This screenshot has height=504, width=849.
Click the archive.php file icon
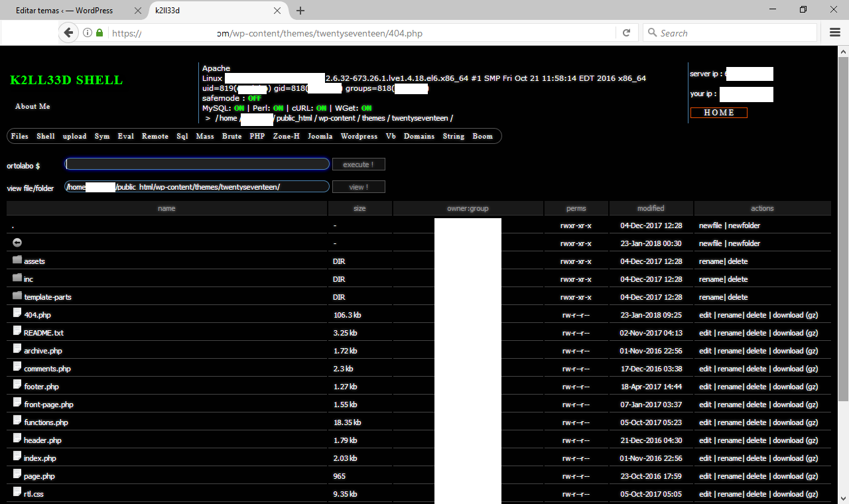point(17,349)
